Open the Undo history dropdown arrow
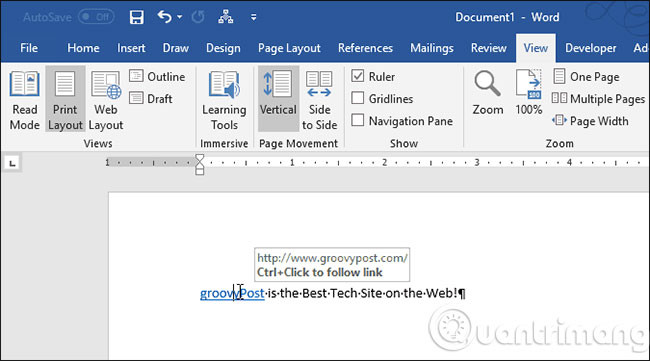 pos(179,17)
